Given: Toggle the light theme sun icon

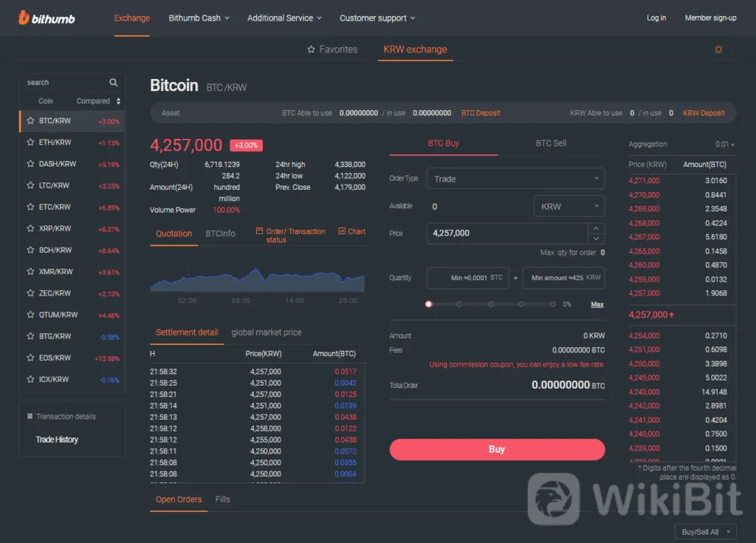Looking at the screenshot, I should [x=718, y=49].
